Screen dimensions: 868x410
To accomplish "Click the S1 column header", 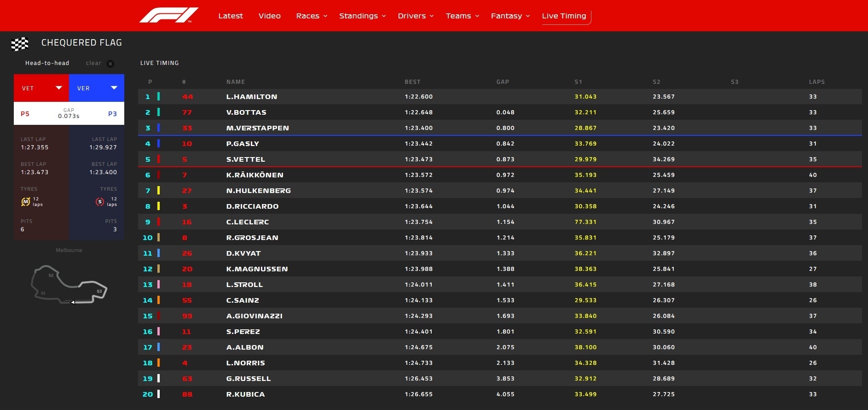I will click(x=579, y=82).
